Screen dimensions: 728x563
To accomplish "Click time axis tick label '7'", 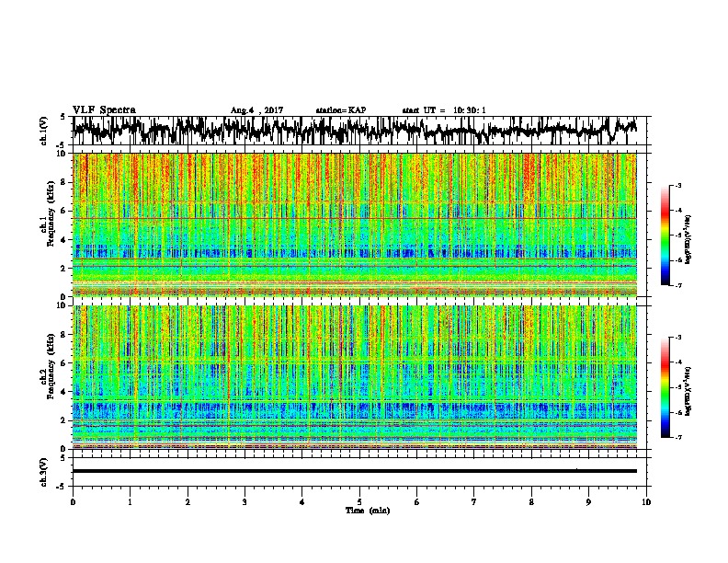I will (x=474, y=502).
